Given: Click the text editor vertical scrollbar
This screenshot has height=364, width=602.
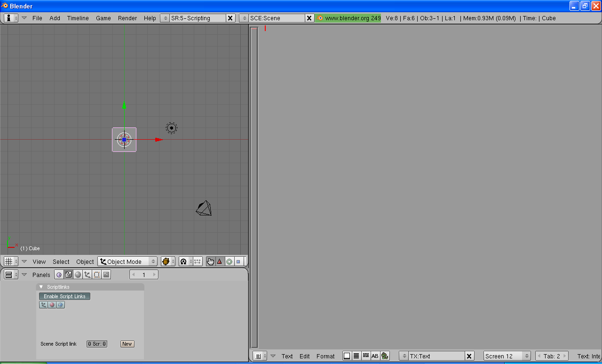Looking at the screenshot, I should click(254, 188).
